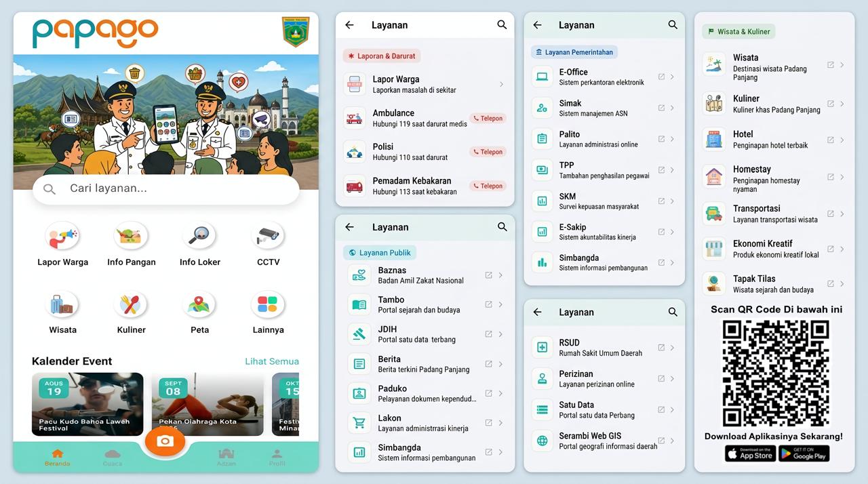The image size is (868, 484).
Task: Open Pacu Kudo Bahoa Laweh event card
Action: click(x=87, y=404)
